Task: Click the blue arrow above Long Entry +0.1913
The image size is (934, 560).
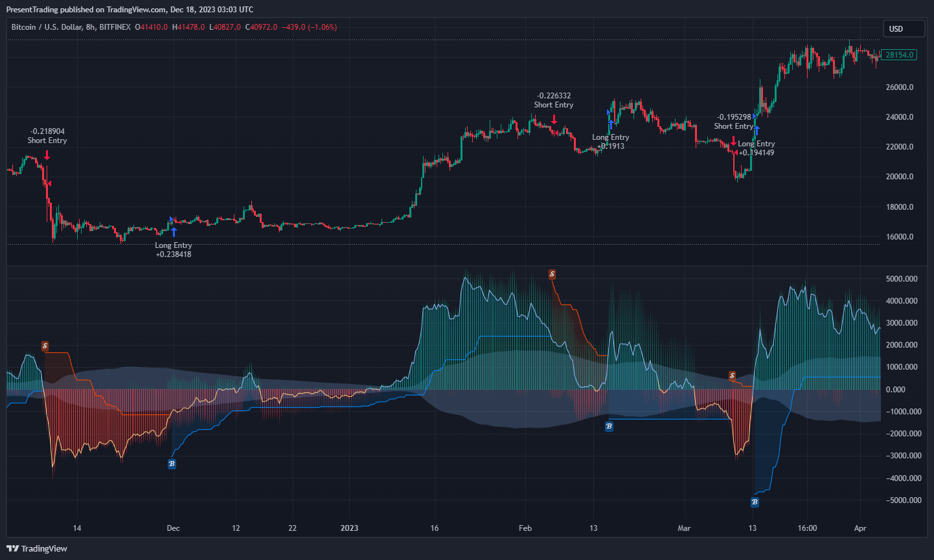Action: (611, 124)
